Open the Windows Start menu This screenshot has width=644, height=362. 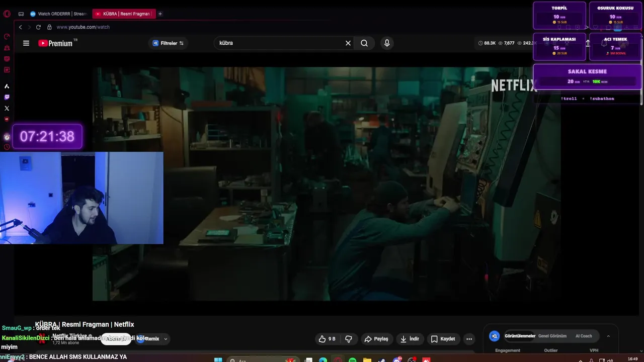[x=218, y=360]
